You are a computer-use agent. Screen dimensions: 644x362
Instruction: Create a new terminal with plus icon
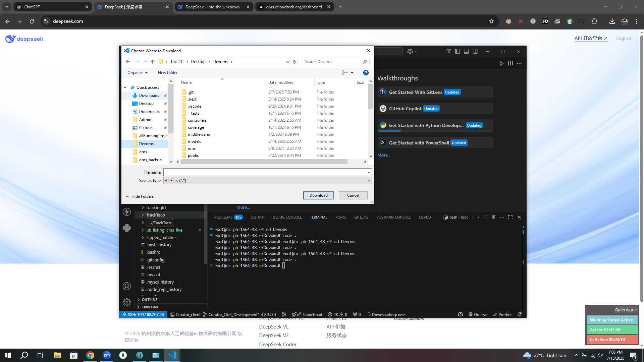click(473, 217)
